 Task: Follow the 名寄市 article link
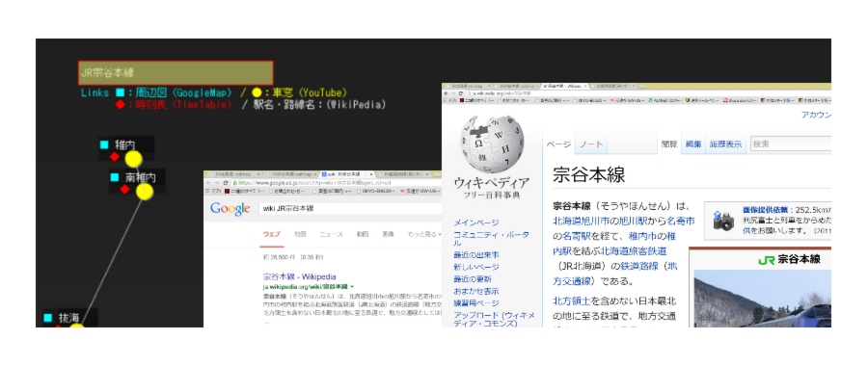(x=681, y=222)
